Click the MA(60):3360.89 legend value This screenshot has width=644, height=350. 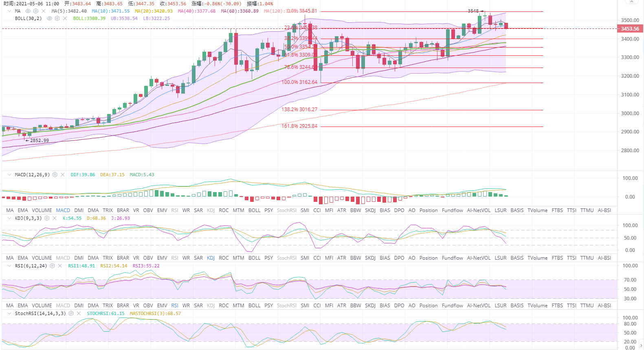click(240, 11)
